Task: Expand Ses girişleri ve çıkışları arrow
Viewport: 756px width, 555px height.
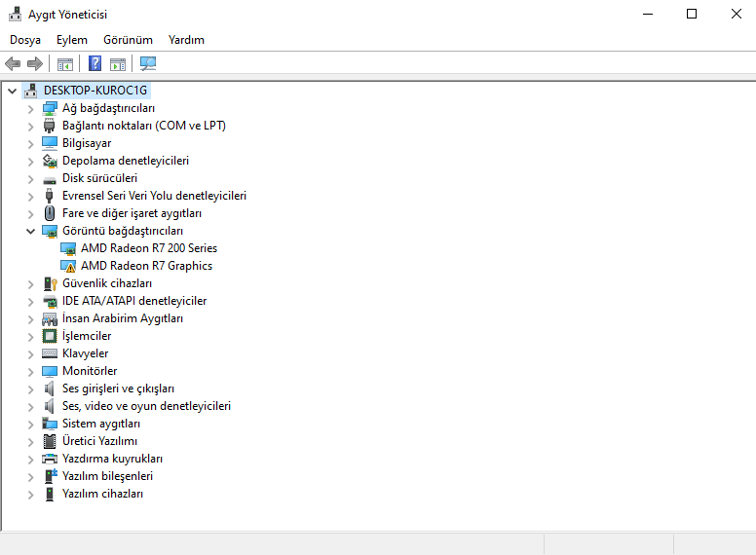Action: pos(31,389)
